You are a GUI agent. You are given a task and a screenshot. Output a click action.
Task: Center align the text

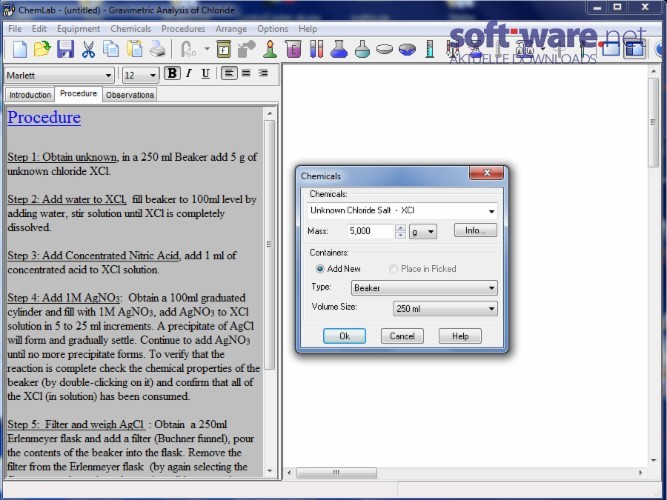tap(246, 73)
